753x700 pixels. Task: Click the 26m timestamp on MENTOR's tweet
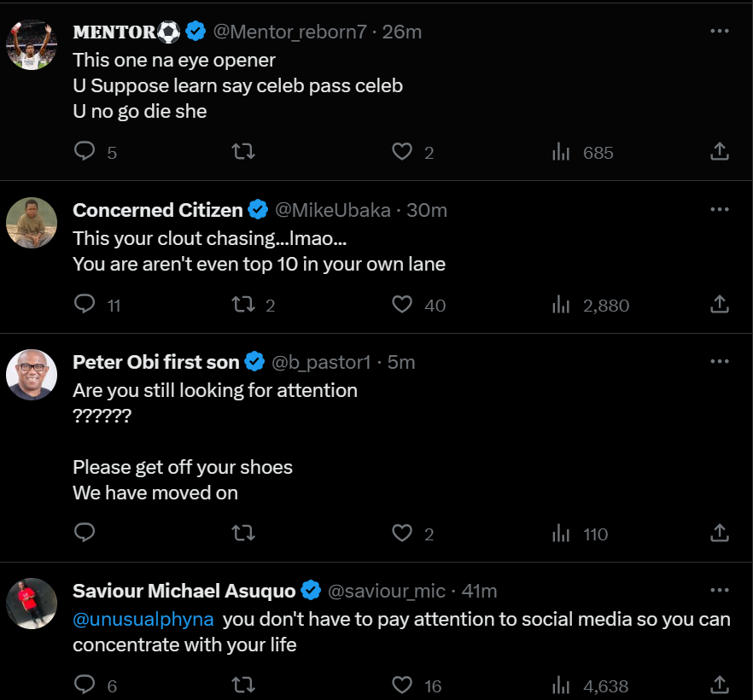tap(401, 32)
